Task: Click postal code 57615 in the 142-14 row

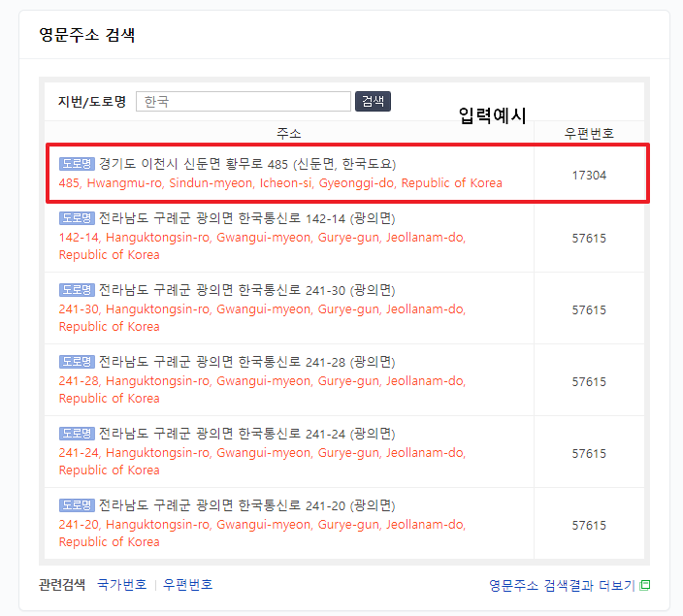Action: tap(589, 239)
